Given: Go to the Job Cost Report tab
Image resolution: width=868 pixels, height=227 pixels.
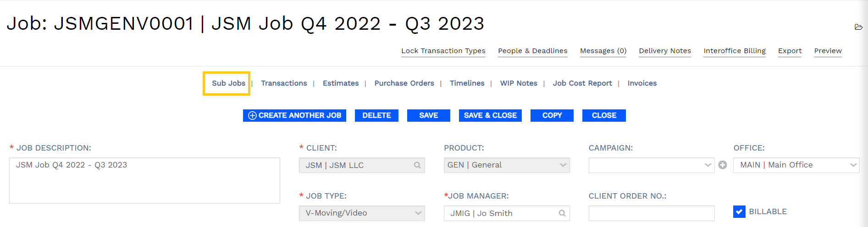Looking at the screenshot, I should [x=582, y=83].
